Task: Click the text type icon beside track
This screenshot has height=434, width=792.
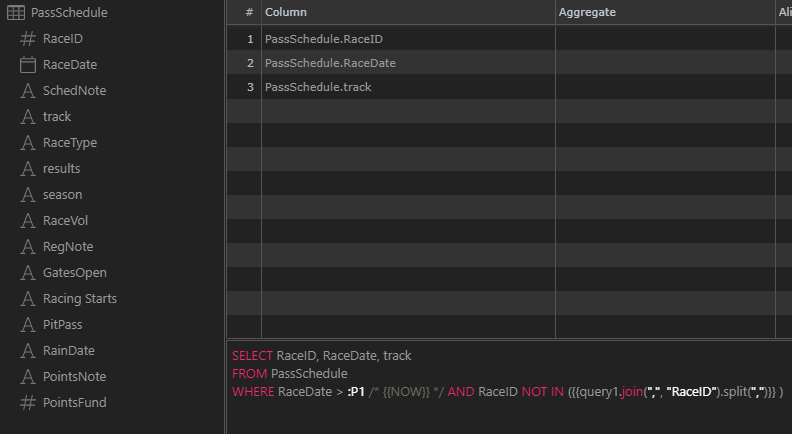Action: [x=28, y=117]
